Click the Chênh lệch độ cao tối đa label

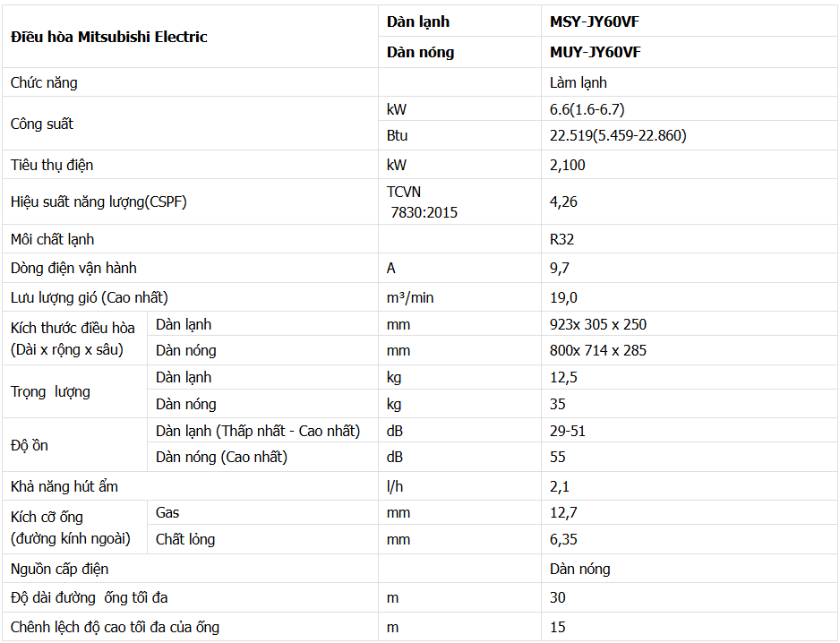115,627
